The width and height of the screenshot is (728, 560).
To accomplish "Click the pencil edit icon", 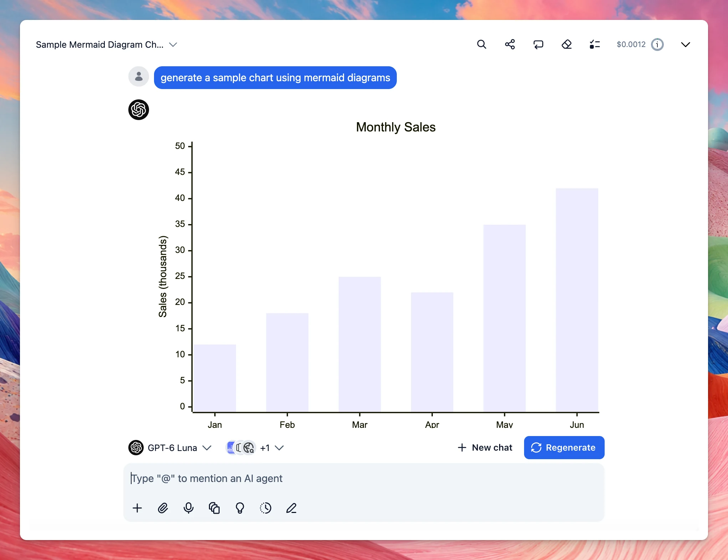I will pos(291,508).
